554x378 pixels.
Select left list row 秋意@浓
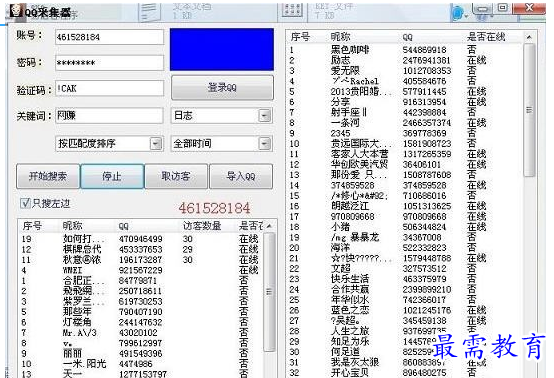pyautogui.click(x=141, y=260)
